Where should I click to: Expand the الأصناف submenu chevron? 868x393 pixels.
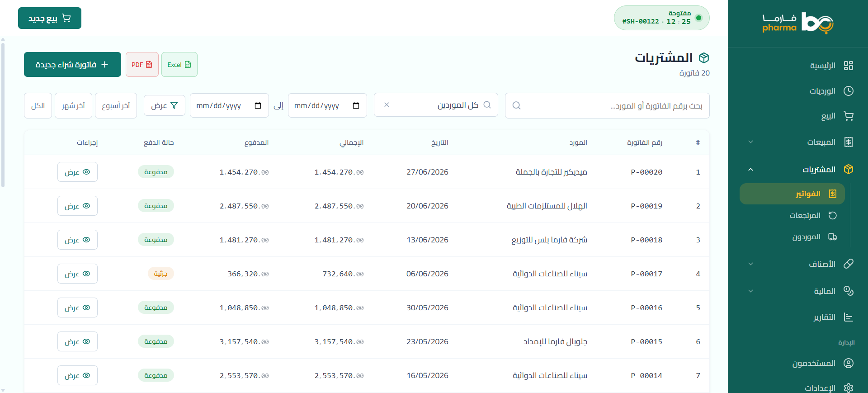pos(750,264)
